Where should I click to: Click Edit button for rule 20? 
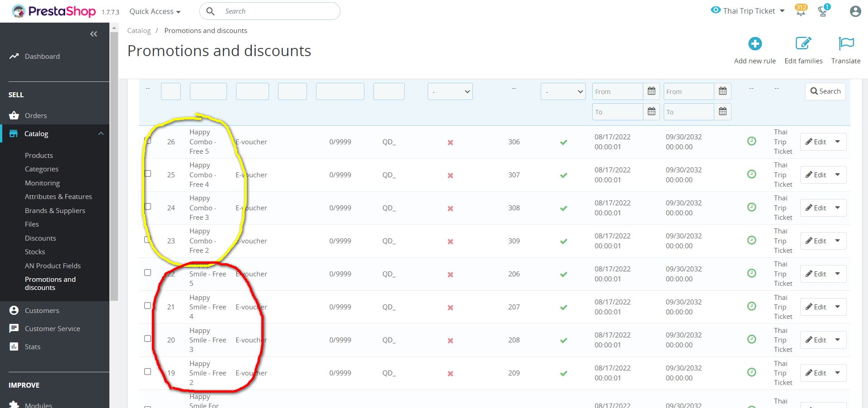816,340
